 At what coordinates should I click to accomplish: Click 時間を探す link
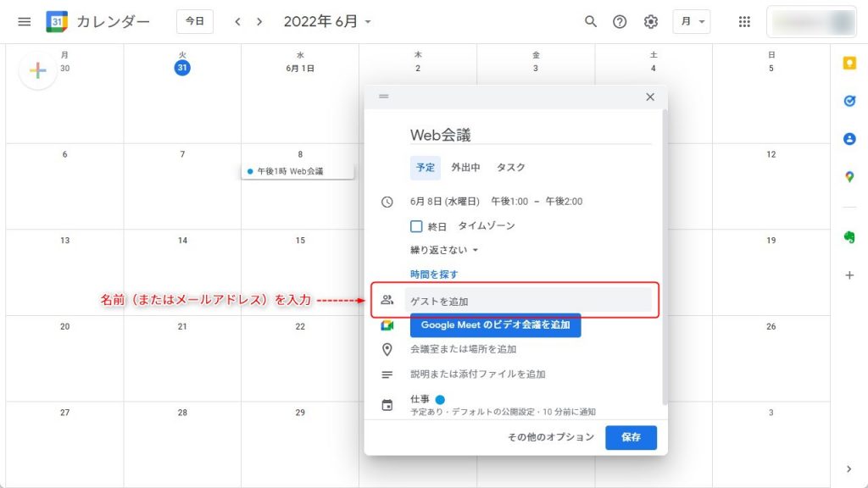pyautogui.click(x=434, y=274)
